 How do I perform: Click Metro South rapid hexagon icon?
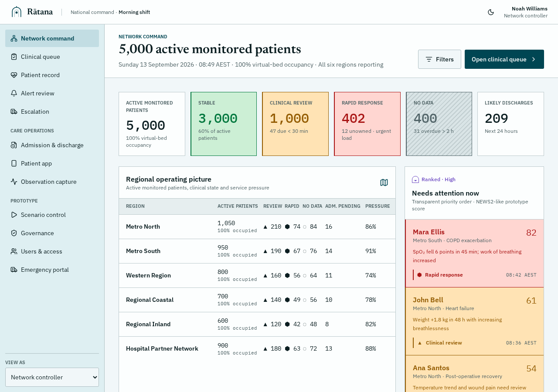(x=287, y=251)
